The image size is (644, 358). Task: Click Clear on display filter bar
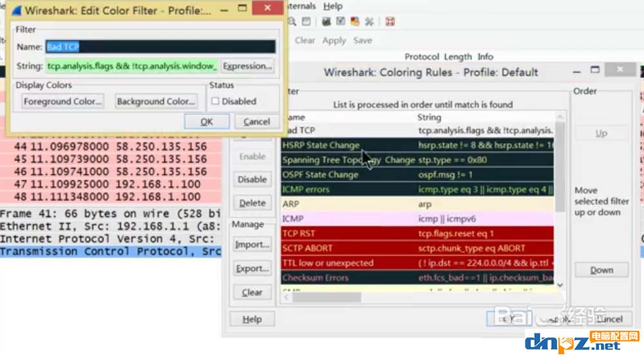305,40
